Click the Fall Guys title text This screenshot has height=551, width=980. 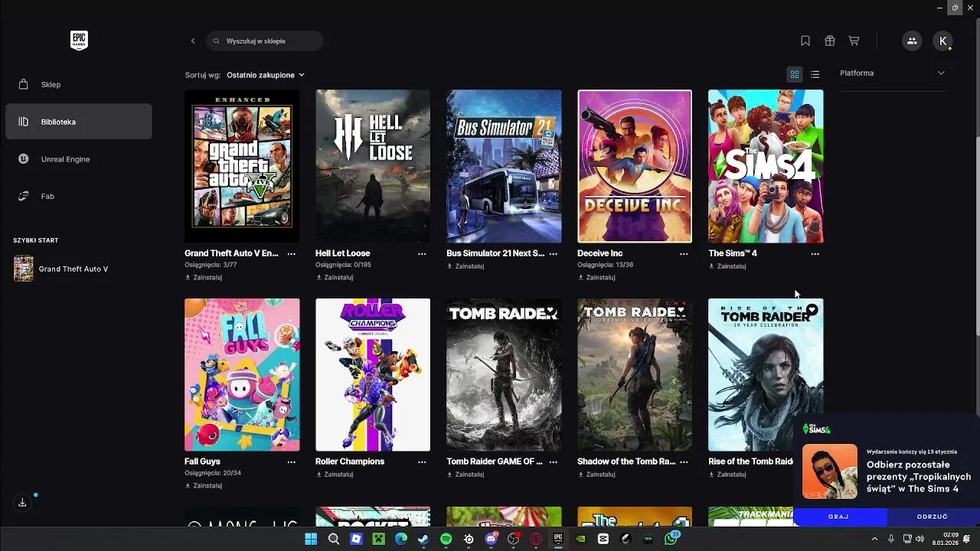202,461
